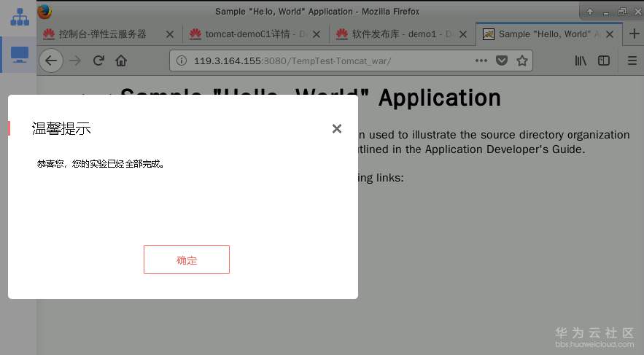Image resolution: width=644 pixels, height=355 pixels.
Task: Show site information icon in address bar
Action: pyautogui.click(x=181, y=61)
